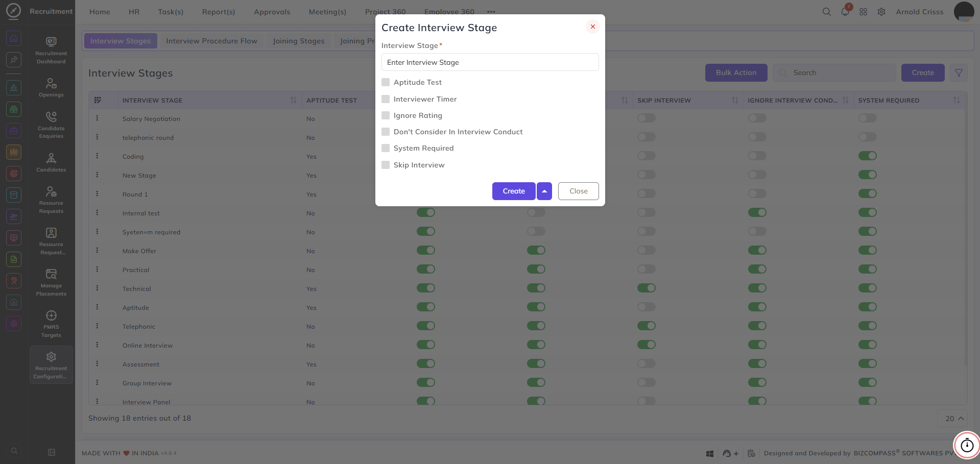Check Don't Consider In Interview Conduct
The image size is (980, 464).
(x=386, y=132)
